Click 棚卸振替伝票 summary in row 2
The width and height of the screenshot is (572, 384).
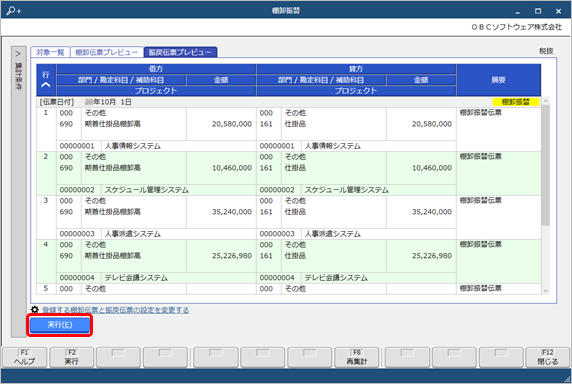(x=481, y=156)
